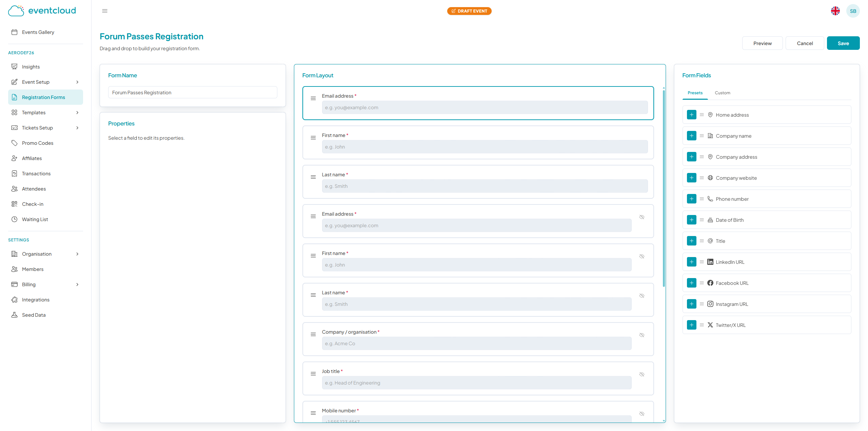Add the Phone number preset field
The height and width of the screenshot is (431, 868).
[691, 199]
